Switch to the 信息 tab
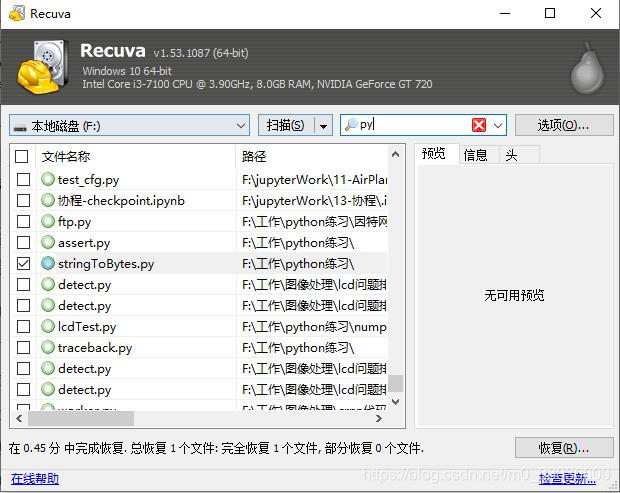Image resolution: width=620 pixels, height=493 pixels. click(x=476, y=155)
